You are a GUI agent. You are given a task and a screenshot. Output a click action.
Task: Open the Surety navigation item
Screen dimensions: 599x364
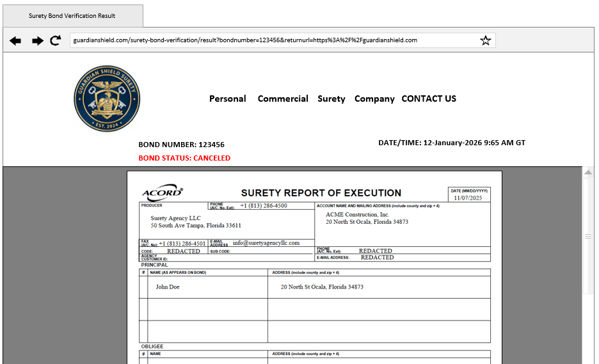[331, 99]
